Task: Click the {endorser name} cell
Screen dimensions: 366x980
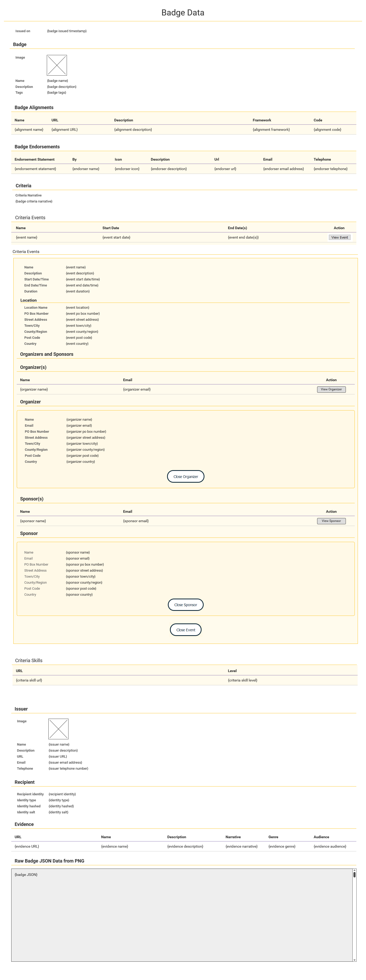Action: tap(86, 169)
